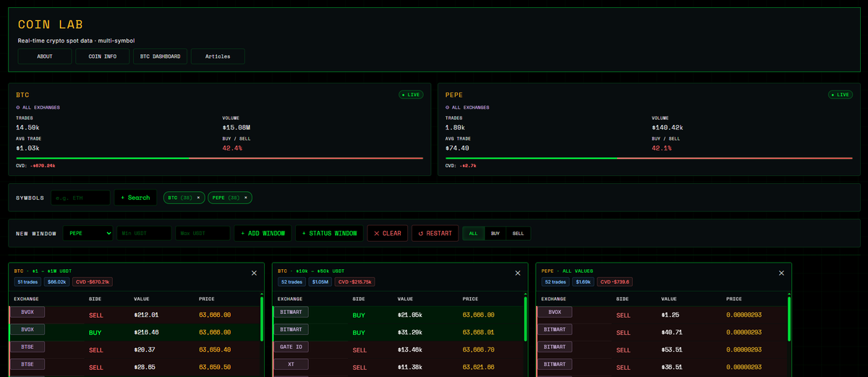Select the BUY side filter

click(x=495, y=233)
